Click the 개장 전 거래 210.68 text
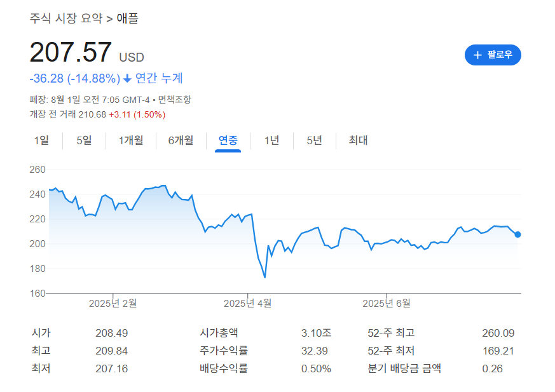Viewport: 555px width, 392px height. (x=68, y=114)
